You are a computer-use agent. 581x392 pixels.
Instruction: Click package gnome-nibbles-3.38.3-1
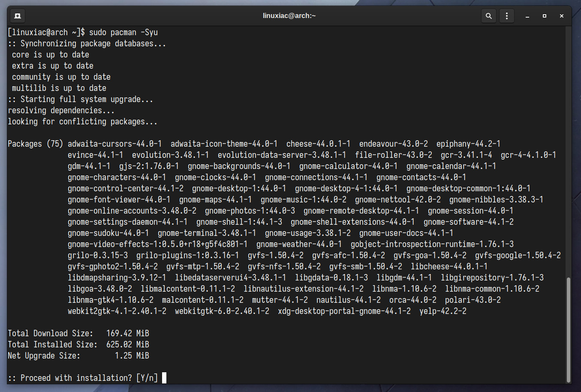pyautogui.click(x=497, y=200)
